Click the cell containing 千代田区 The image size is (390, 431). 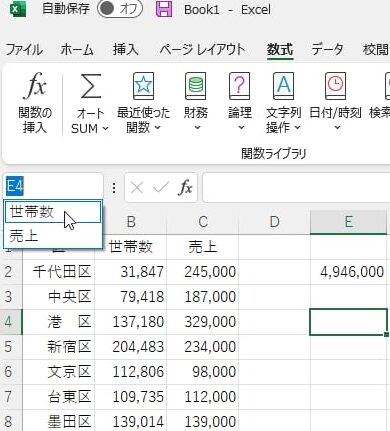[59, 272]
